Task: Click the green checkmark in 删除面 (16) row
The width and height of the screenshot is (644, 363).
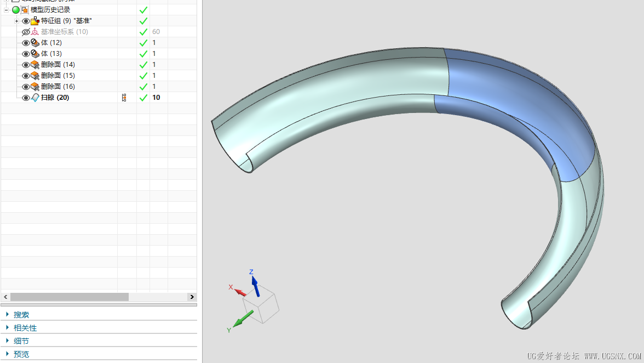Action: click(143, 87)
